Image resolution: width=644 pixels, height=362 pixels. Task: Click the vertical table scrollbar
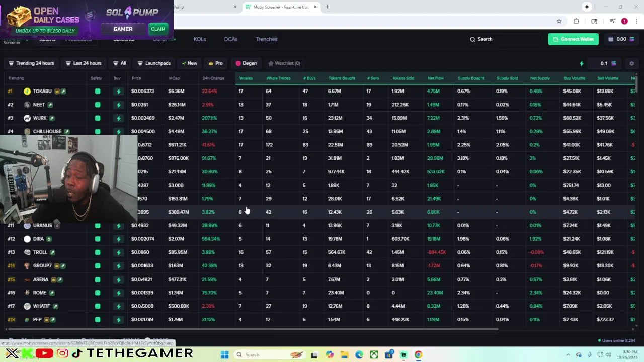[x=637, y=83]
